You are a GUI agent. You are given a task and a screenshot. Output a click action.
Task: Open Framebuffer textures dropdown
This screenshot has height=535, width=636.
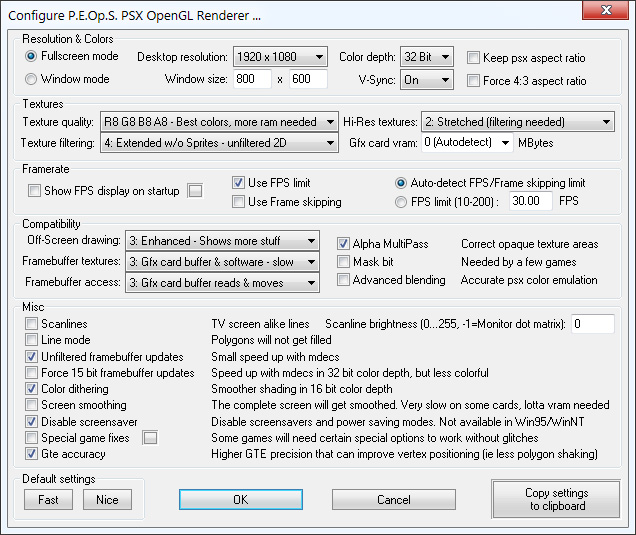[x=222, y=262]
